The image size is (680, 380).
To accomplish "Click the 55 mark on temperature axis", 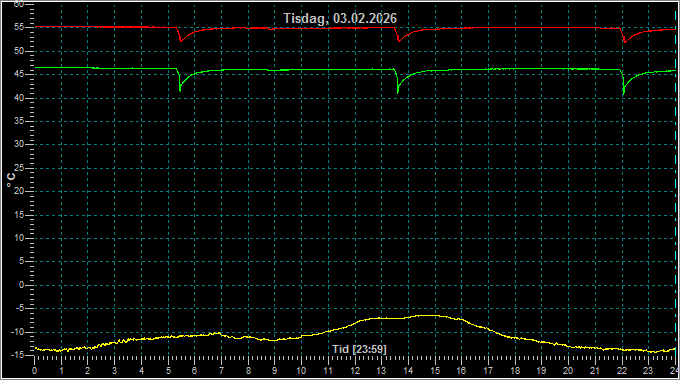I will click(x=19, y=27).
